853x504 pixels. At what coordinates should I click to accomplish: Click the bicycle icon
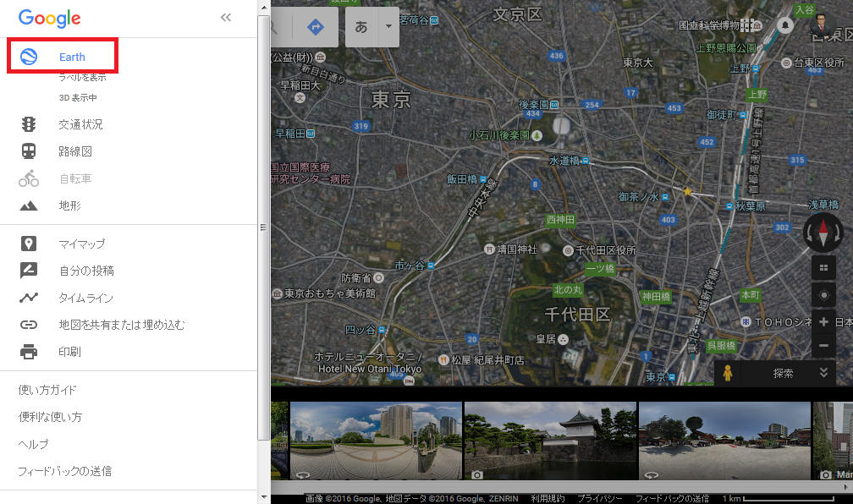29,178
